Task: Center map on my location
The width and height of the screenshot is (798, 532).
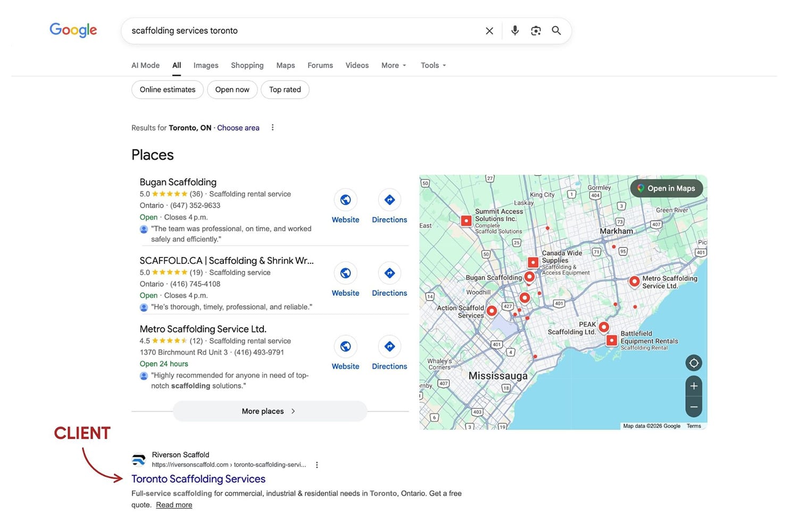Action: click(x=694, y=363)
